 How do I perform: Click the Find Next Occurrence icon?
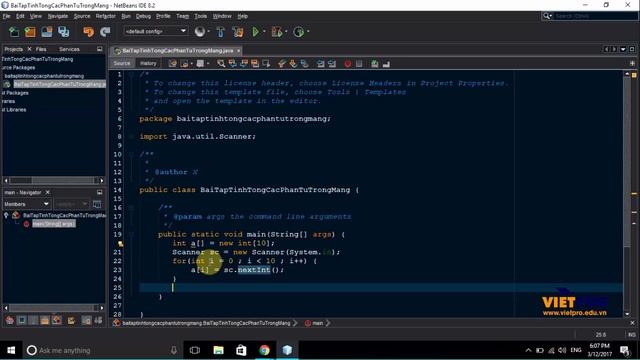click(x=244, y=63)
